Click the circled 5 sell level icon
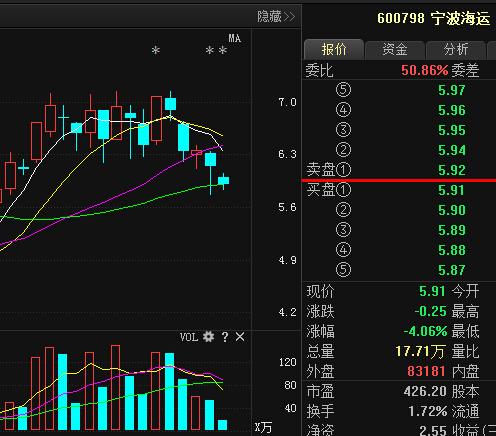This screenshot has width=496, height=436. (343, 90)
